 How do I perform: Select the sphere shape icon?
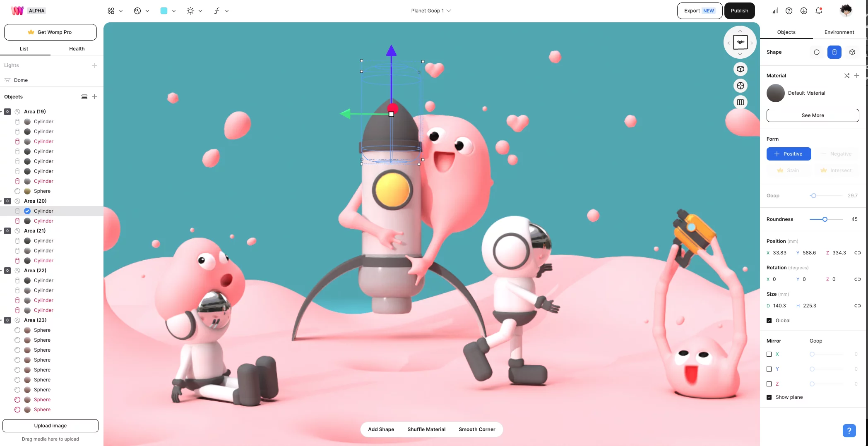point(817,52)
